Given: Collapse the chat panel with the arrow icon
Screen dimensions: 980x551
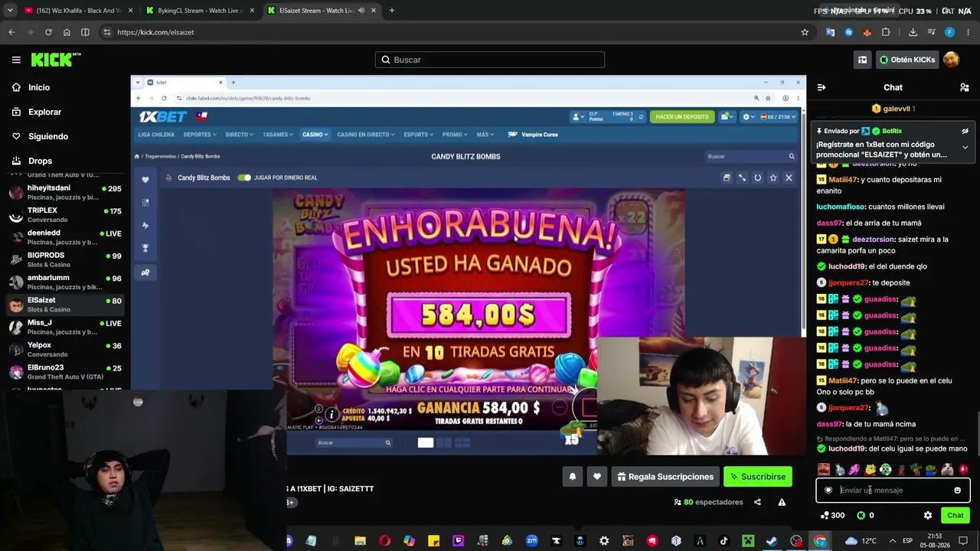Looking at the screenshot, I should (821, 87).
